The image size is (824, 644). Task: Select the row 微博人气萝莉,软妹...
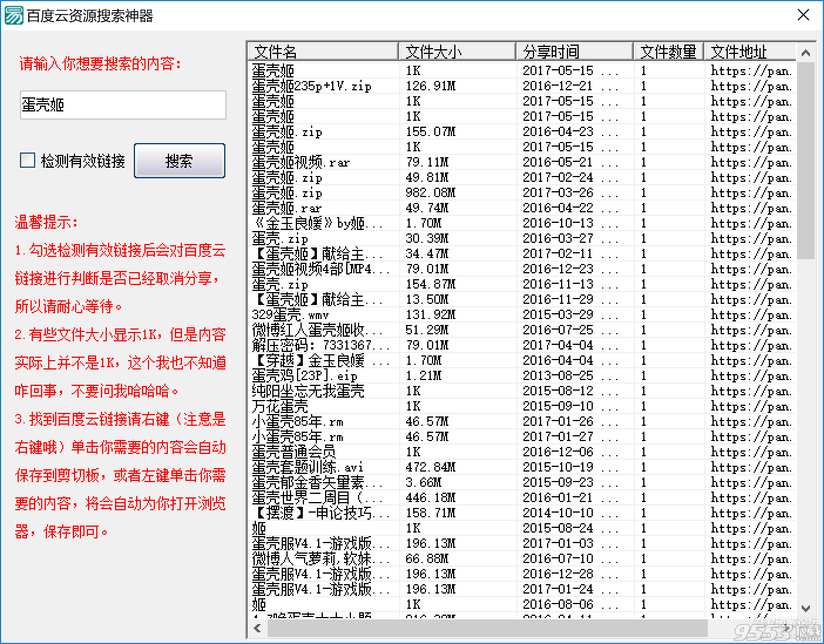tap(522, 559)
